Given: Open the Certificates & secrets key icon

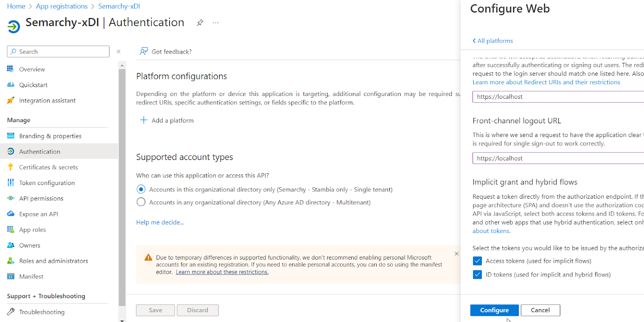Looking at the screenshot, I should click(x=11, y=167).
